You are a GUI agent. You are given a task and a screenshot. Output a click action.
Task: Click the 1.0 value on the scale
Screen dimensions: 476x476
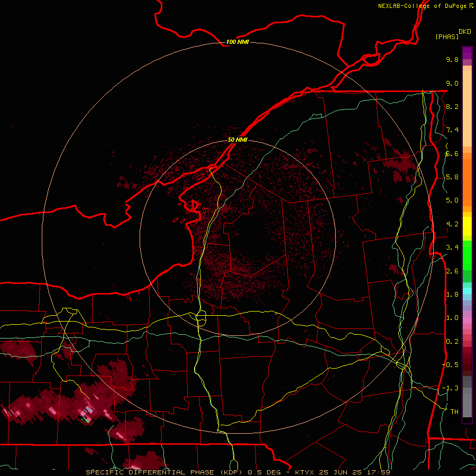click(452, 318)
